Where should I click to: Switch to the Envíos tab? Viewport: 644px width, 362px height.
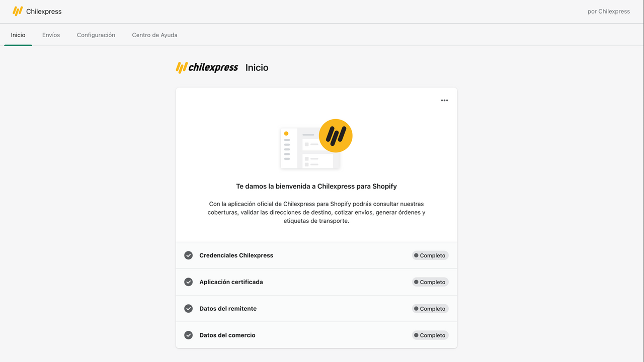51,35
